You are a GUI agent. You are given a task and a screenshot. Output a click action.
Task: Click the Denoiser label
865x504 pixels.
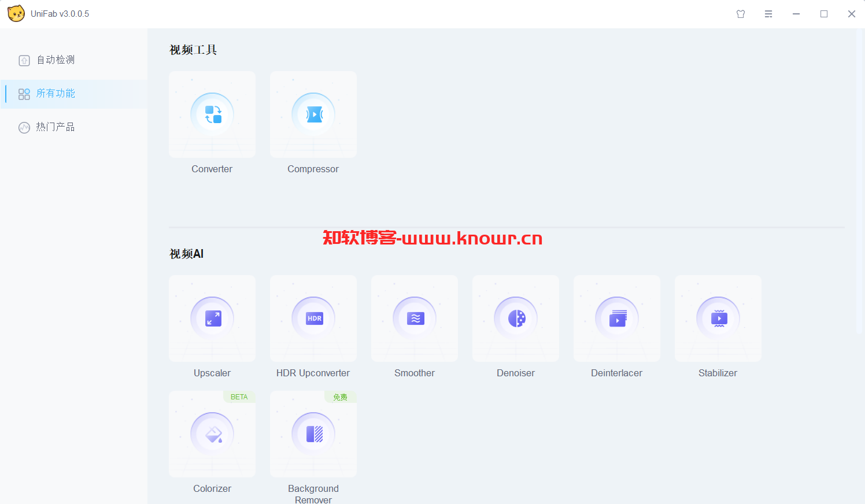tap(516, 373)
